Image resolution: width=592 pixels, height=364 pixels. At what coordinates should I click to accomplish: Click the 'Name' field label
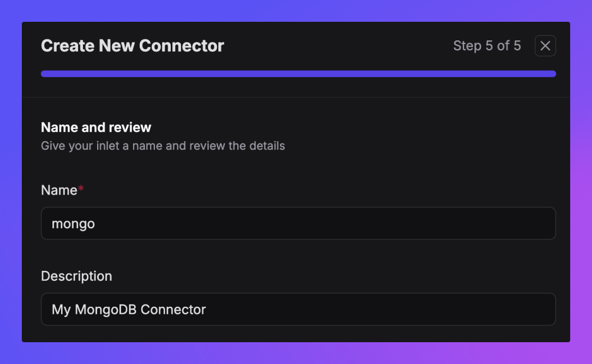(59, 190)
